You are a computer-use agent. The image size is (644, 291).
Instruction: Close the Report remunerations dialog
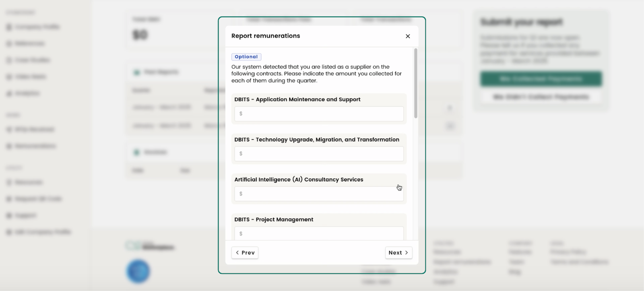click(x=408, y=36)
